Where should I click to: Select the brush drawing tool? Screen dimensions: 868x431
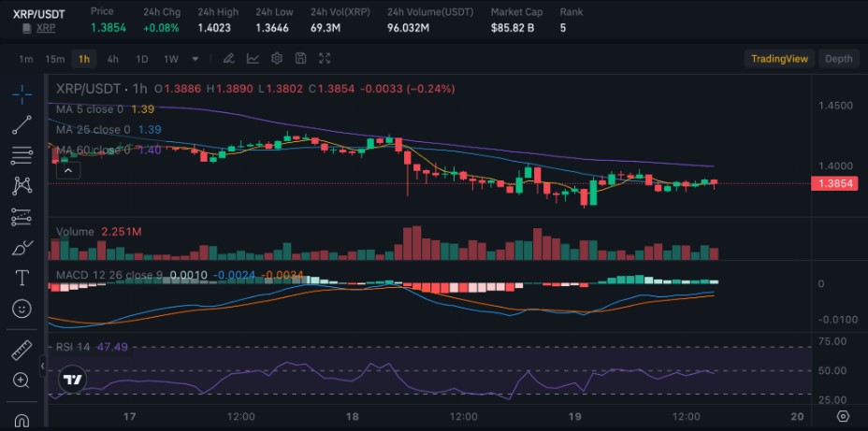click(x=22, y=248)
